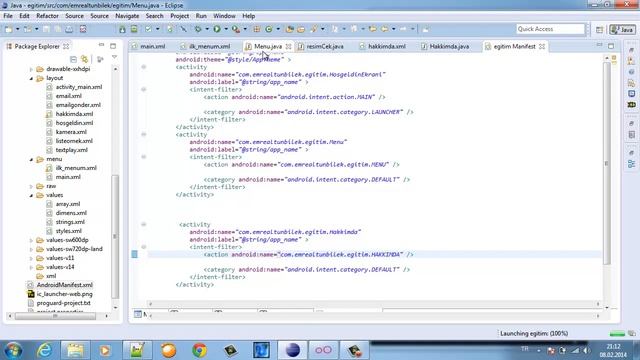This screenshot has height=360, width=640.
Task: Open Internet Explorer from the taskbar
Action: (44, 350)
